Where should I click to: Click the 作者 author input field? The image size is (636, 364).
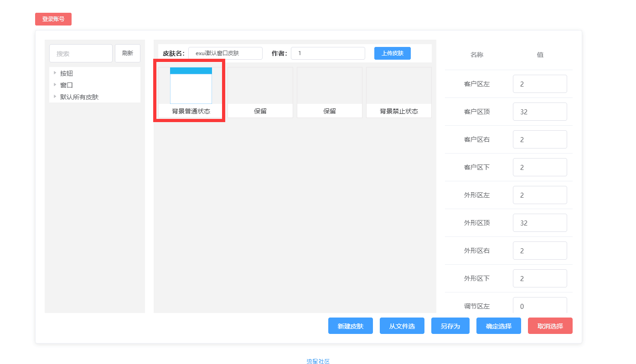[x=327, y=53]
